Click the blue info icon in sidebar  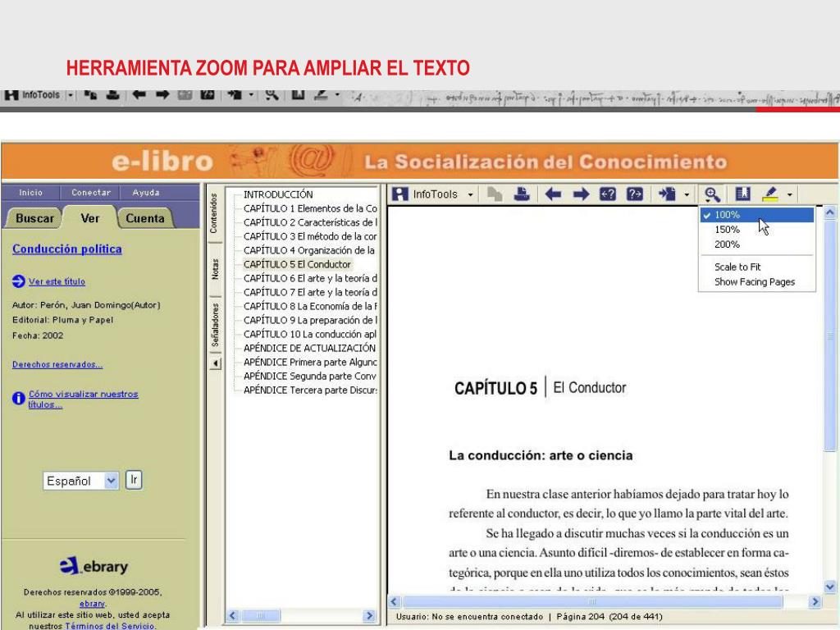point(19,399)
